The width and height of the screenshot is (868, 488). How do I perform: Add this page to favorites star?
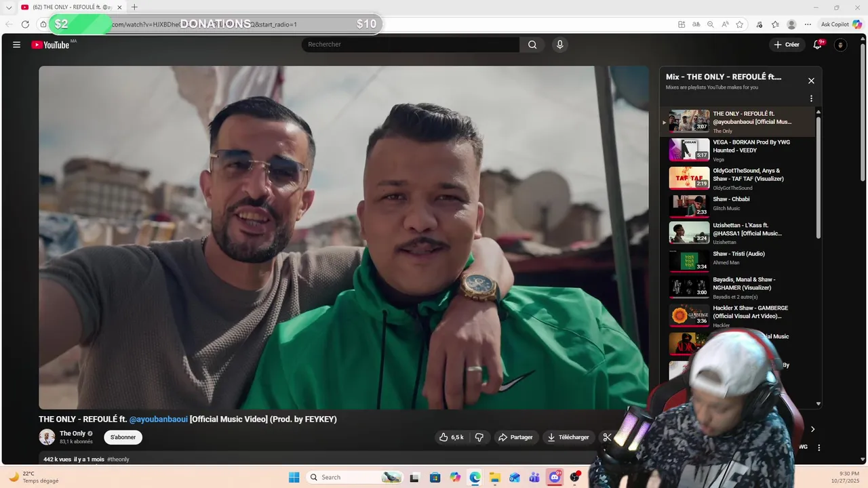[x=740, y=24]
